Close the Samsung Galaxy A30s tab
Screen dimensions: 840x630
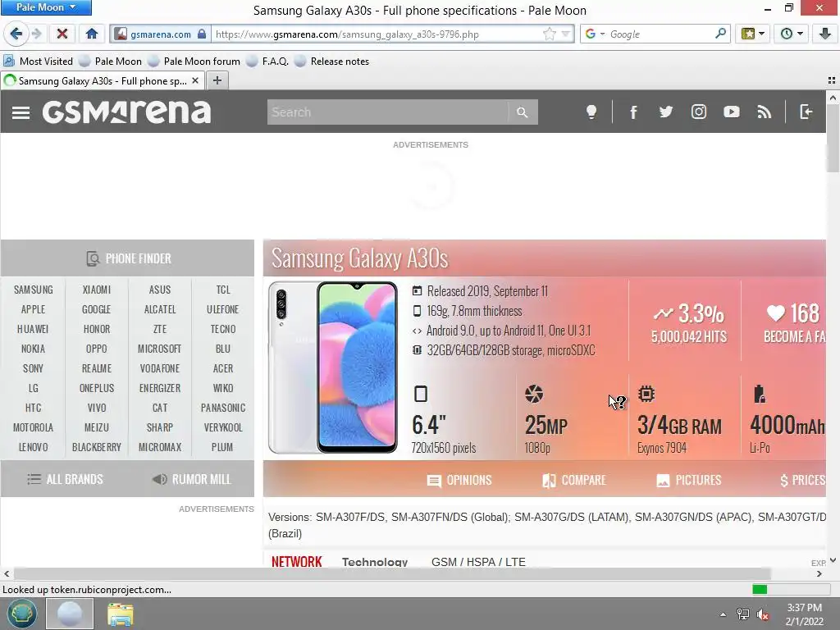(x=195, y=81)
